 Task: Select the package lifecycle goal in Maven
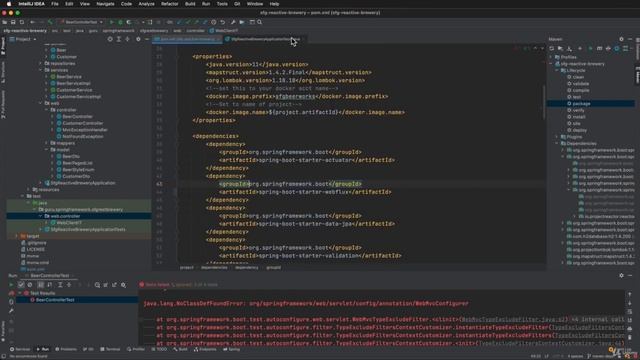[581, 104]
